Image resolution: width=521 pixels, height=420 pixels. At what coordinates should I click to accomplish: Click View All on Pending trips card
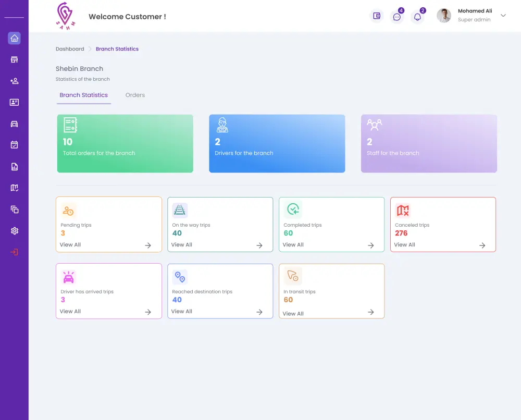70,244
